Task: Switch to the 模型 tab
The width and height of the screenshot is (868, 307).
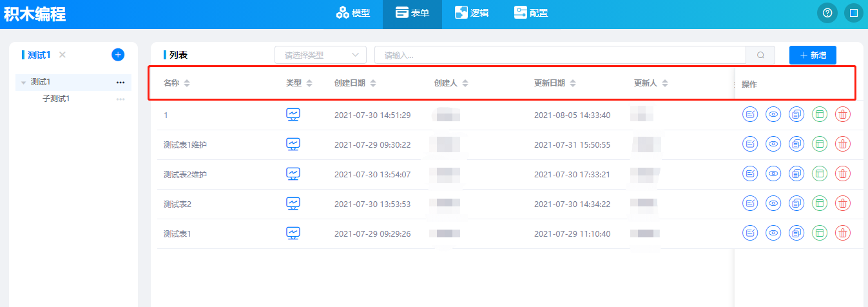Action: [x=353, y=13]
